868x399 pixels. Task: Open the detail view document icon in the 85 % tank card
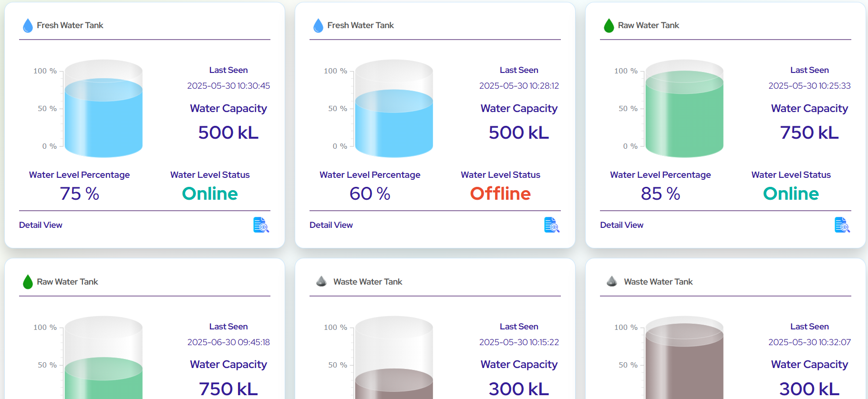point(842,225)
